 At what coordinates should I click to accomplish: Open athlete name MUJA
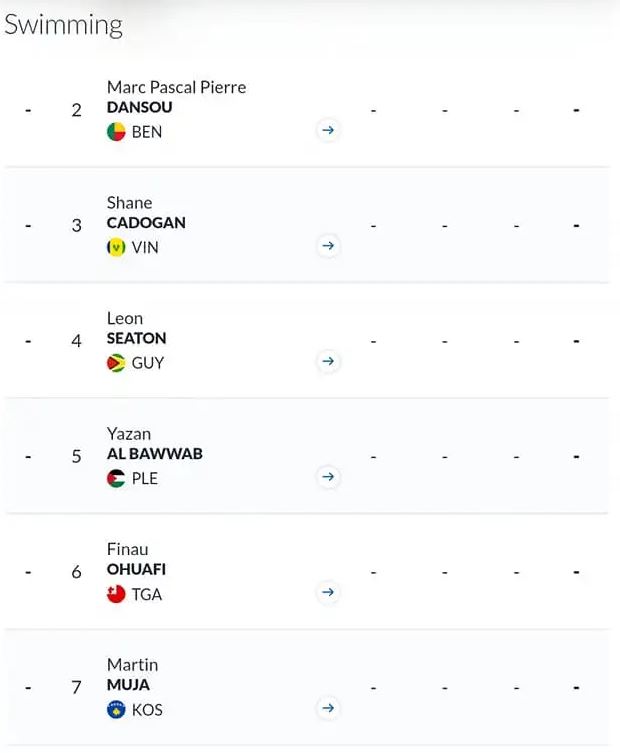pyautogui.click(x=128, y=685)
